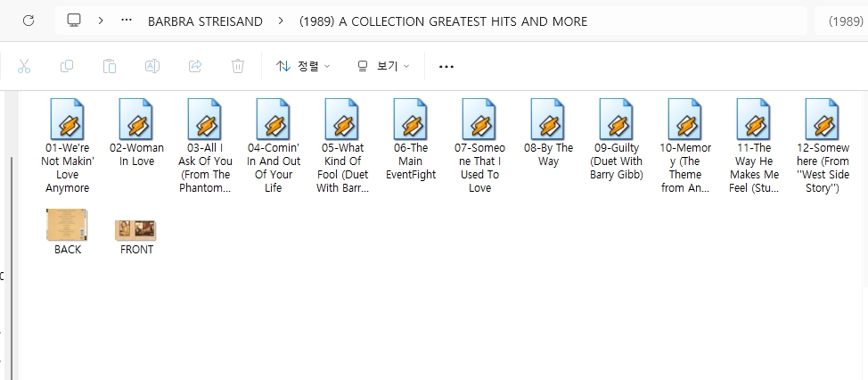Open the See more three-dots toolbar menu
Image resolution: width=868 pixels, height=380 pixels.
coord(446,66)
